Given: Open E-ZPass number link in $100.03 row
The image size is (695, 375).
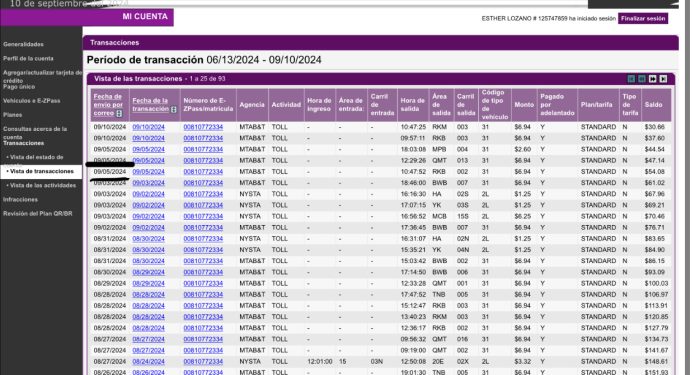Looking at the screenshot, I should click(203, 283).
